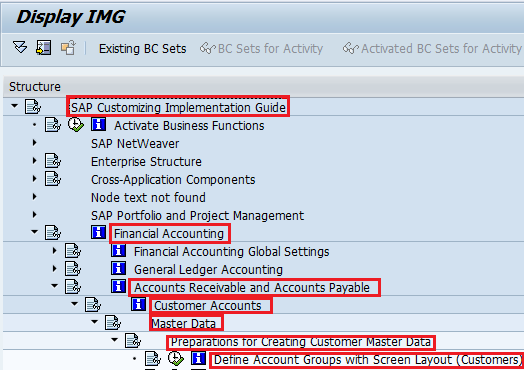
Task: Click the Structure column header
Action: [x=35, y=87]
